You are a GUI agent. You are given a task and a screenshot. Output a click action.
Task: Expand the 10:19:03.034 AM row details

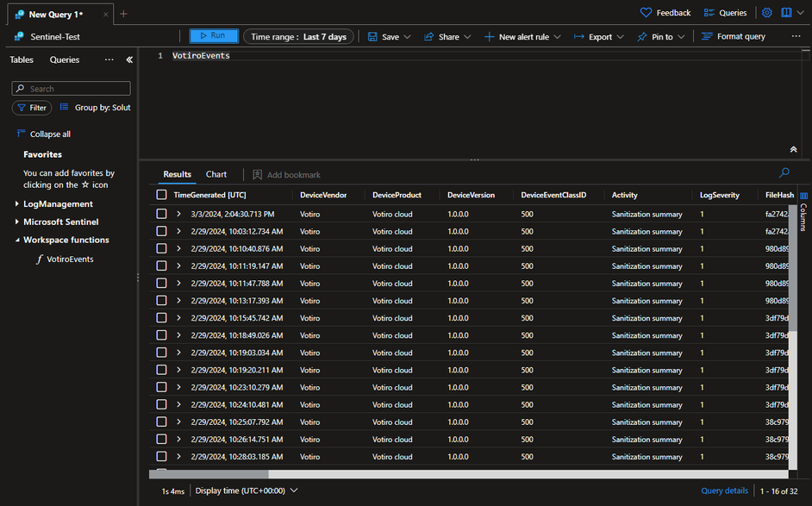pyautogui.click(x=178, y=353)
